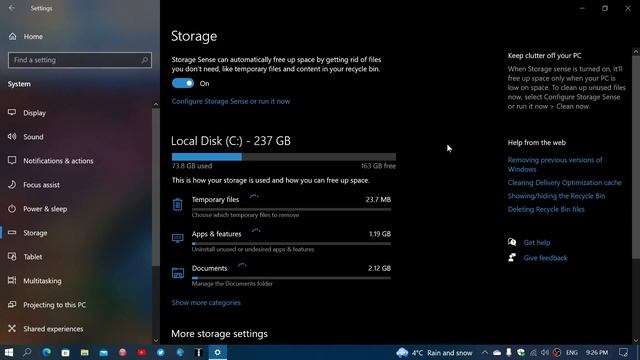Click the main pane scroll-up arrow
The image size is (640, 360).
[x=636, y=51]
